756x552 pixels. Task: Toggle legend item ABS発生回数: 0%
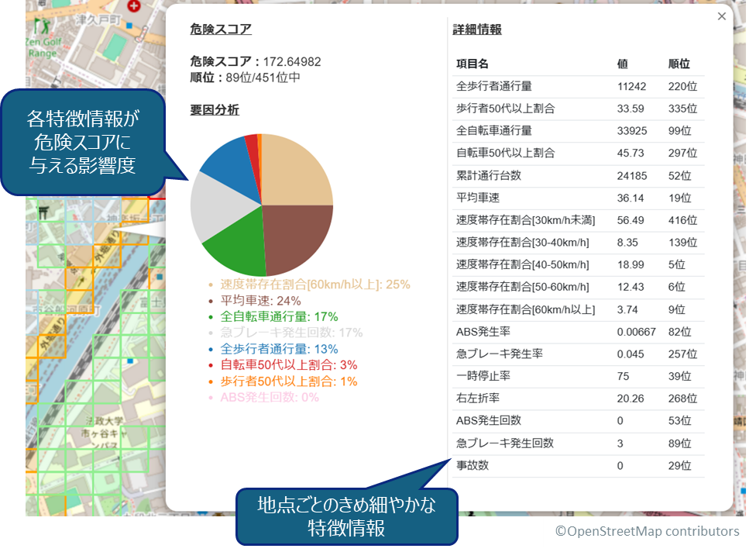click(270, 397)
